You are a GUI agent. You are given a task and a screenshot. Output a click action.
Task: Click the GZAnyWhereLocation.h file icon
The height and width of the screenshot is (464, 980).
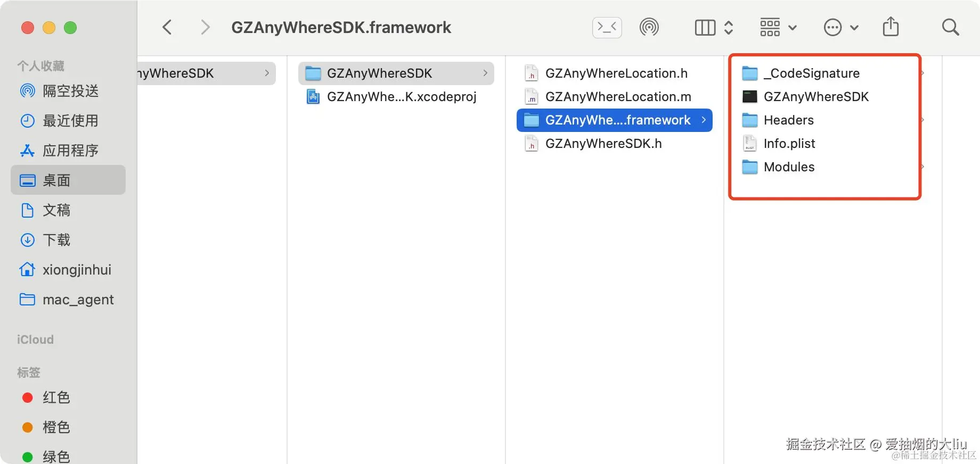pos(532,73)
